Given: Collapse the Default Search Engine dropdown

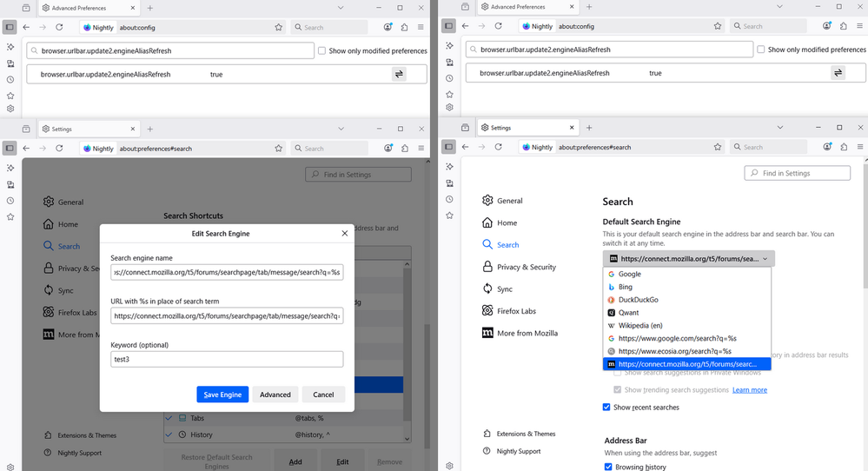Looking at the screenshot, I should (688, 259).
